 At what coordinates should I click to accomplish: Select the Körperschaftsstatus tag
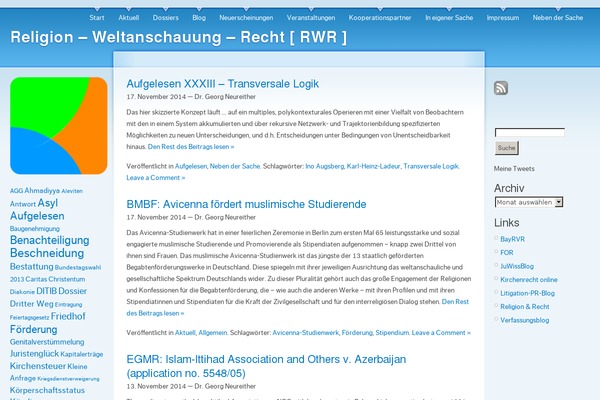(x=47, y=390)
